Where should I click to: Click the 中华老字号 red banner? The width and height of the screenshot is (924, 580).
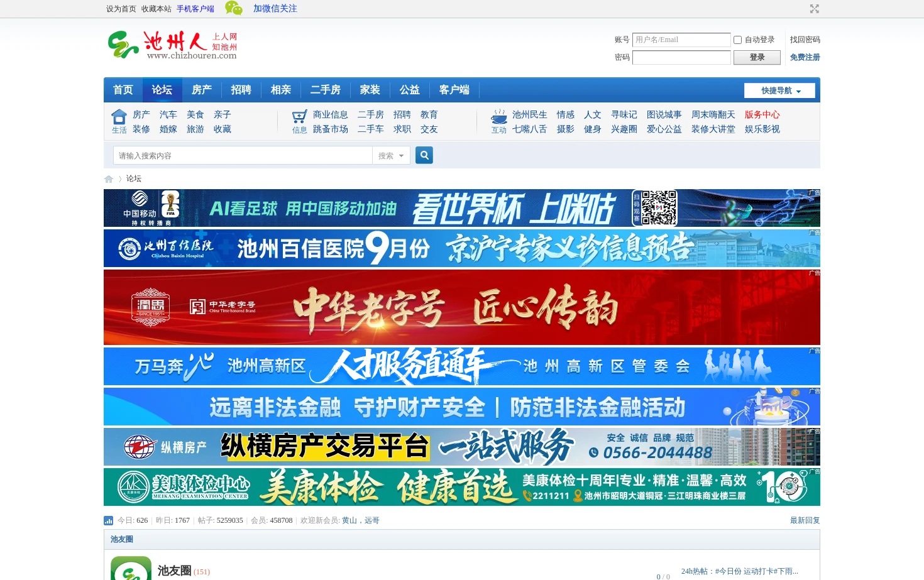pos(462,307)
